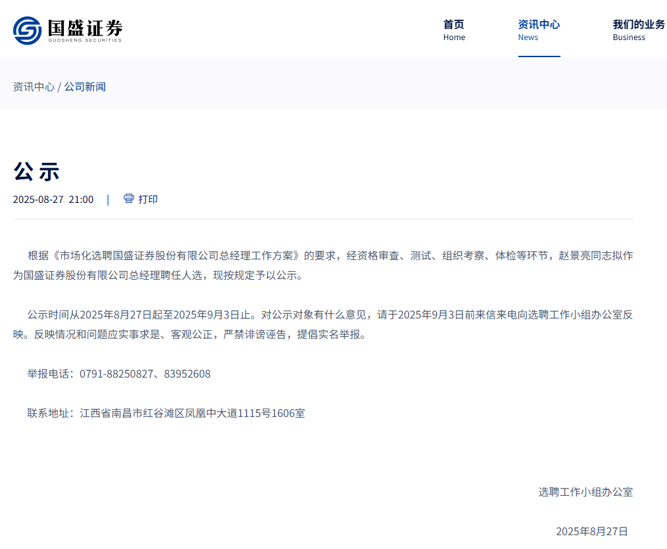Click the printer icon beside 打印
Screen dimensions: 667x549
128,198
